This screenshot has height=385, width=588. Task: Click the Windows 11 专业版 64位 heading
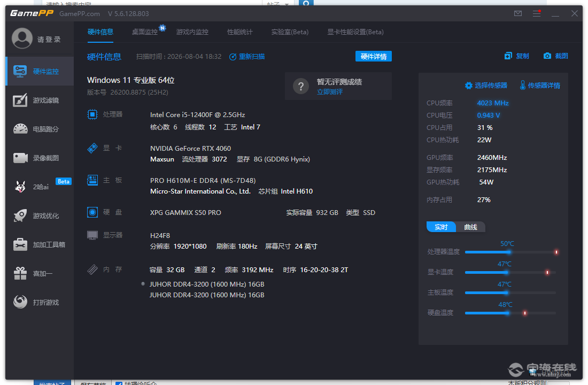[130, 80]
